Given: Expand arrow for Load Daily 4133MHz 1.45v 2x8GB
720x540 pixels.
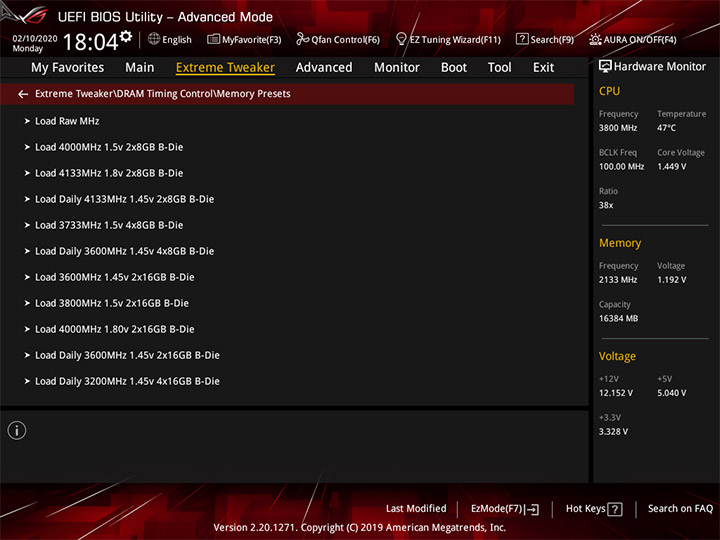Looking at the screenshot, I should [x=27, y=199].
